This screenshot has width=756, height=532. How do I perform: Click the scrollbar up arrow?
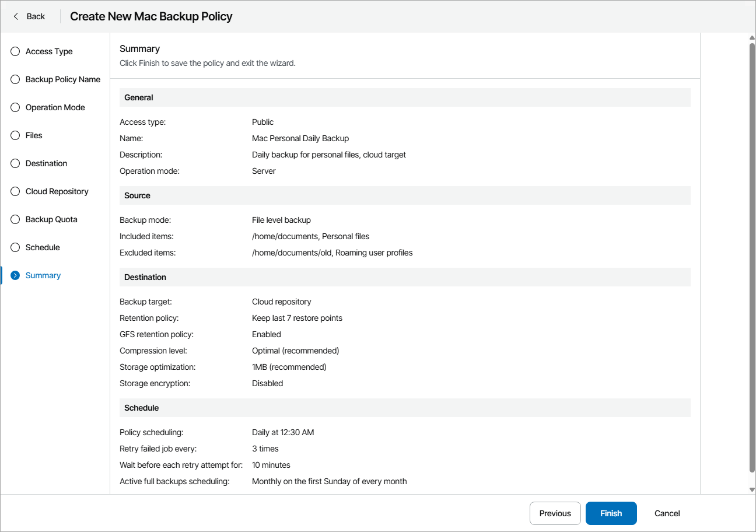coord(752,38)
